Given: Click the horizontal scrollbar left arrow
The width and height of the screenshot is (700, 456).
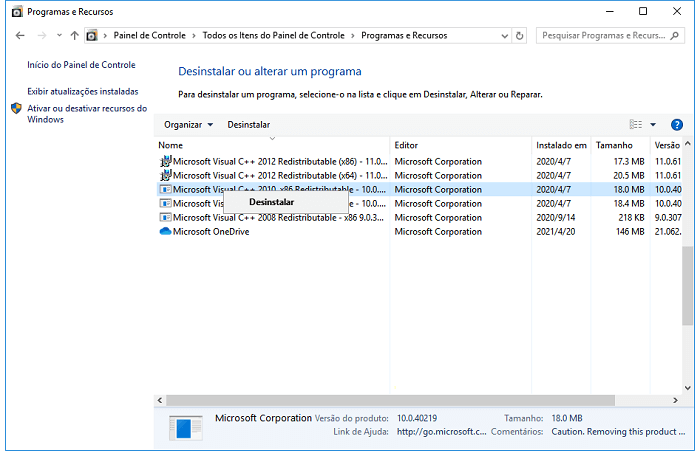Looking at the screenshot, I should pyautogui.click(x=160, y=401).
